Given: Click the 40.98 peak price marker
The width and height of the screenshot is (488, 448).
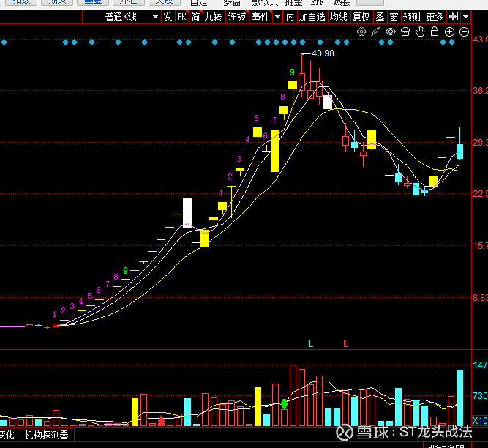Looking at the screenshot, I should [x=322, y=53].
